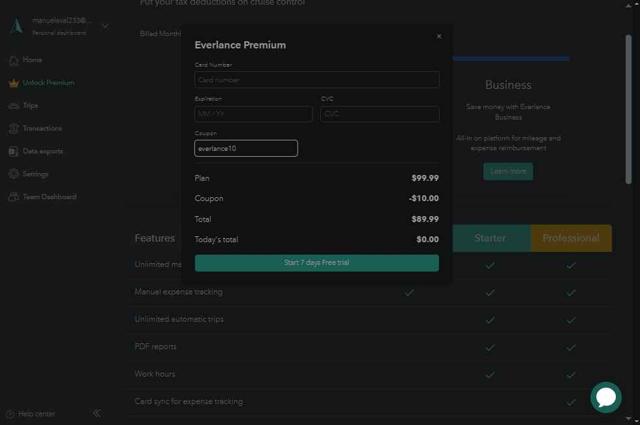The width and height of the screenshot is (640, 425).
Task: Open Team Dashboard in the sidebar
Action: (x=49, y=197)
